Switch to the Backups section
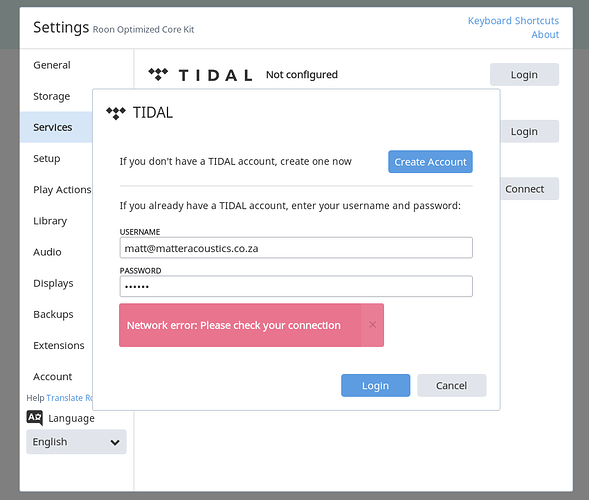This screenshot has height=500, width=589. click(53, 314)
